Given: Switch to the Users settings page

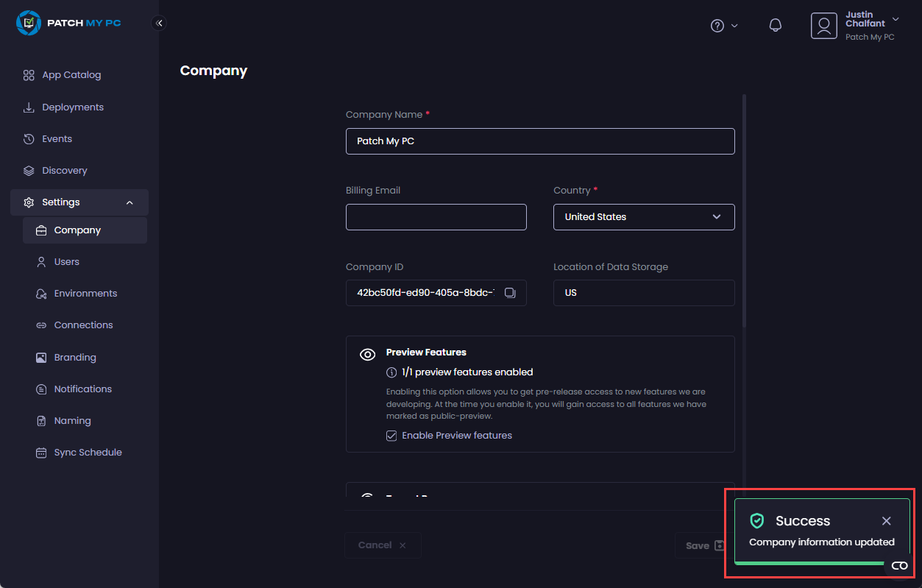Looking at the screenshot, I should point(68,261).
